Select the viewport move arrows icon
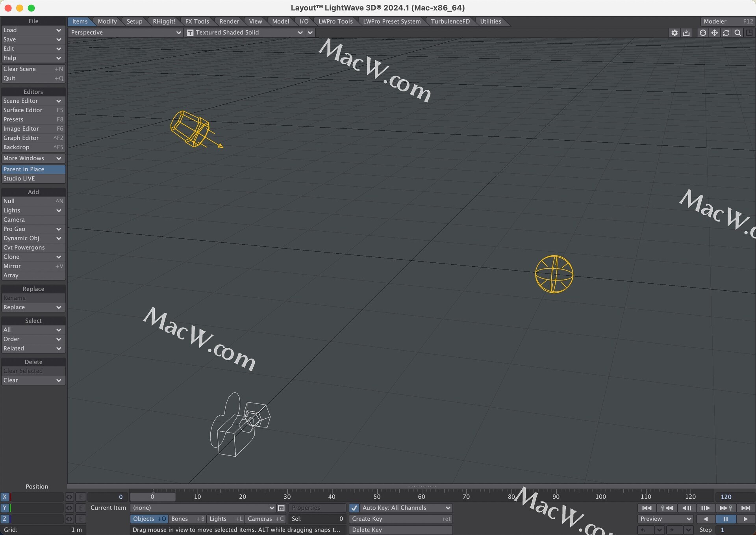756x535 pixels. point(714,33)
